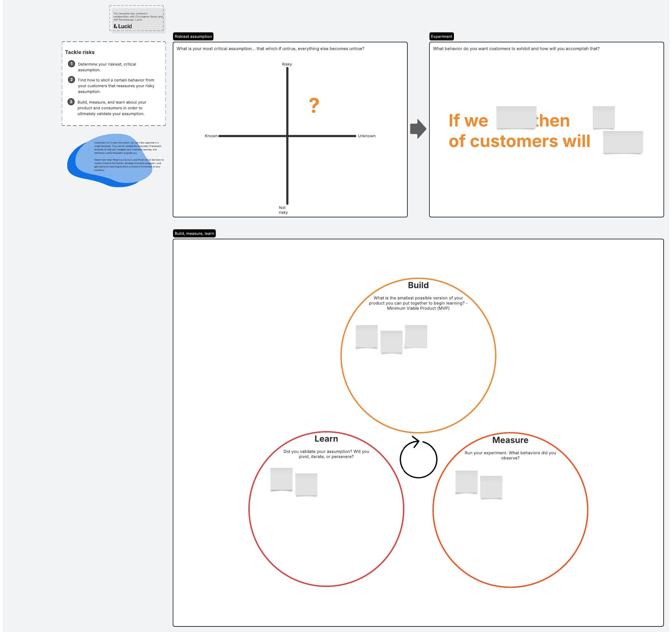This screenshot has width=672, height=632.
Task: Click the Tackle risks heading
Action: click(80, 52)
